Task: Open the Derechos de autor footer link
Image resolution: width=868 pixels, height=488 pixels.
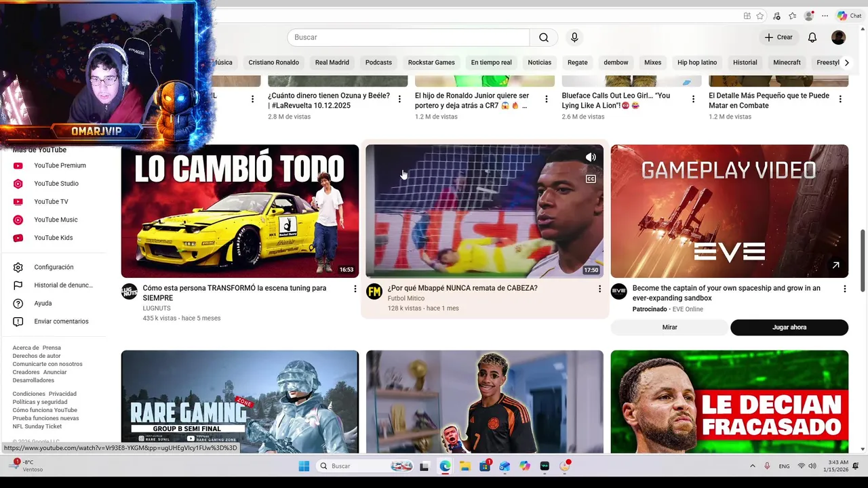Action: pyautogui.click(x=37, y=356)
